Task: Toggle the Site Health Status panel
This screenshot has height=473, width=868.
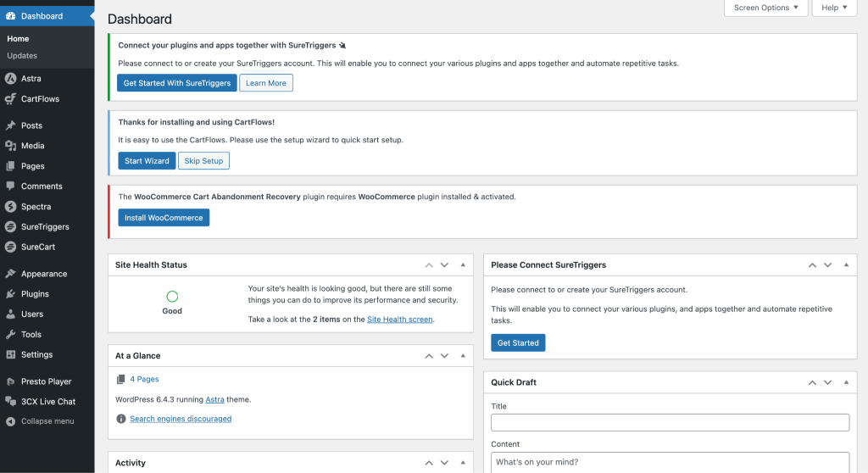Action: tap(463, 265)
